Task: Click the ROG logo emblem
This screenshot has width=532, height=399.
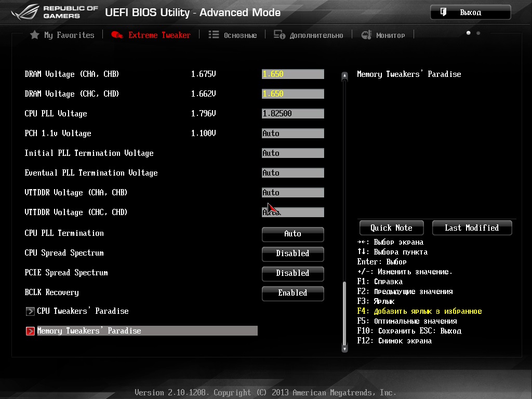Action: (25, 12)
